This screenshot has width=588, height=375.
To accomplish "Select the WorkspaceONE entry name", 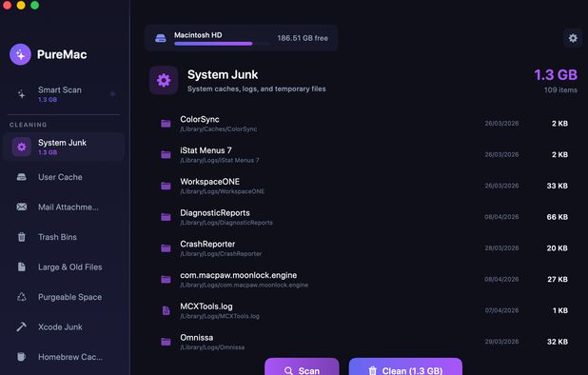I will click(x=209, y=182).
